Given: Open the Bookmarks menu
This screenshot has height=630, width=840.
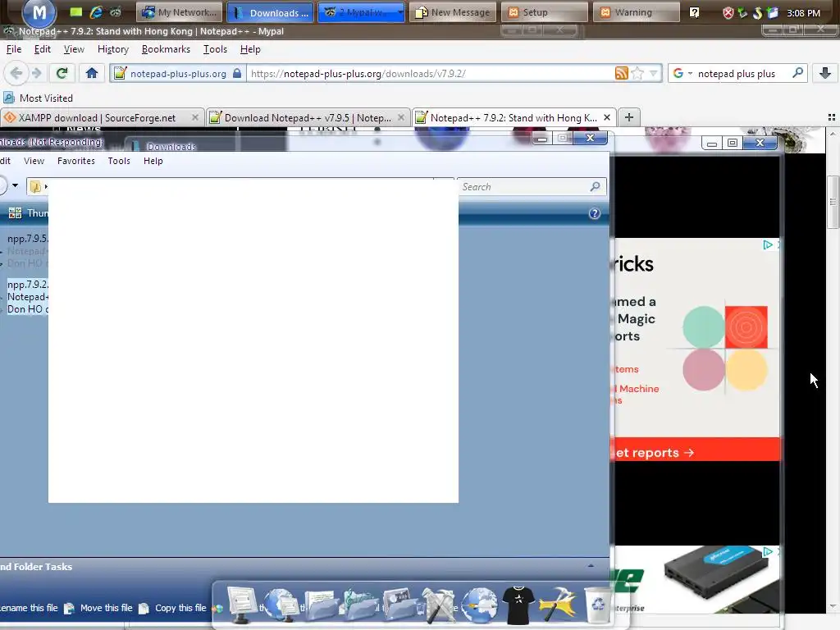Looking at the screenshot, I should 166,49.
